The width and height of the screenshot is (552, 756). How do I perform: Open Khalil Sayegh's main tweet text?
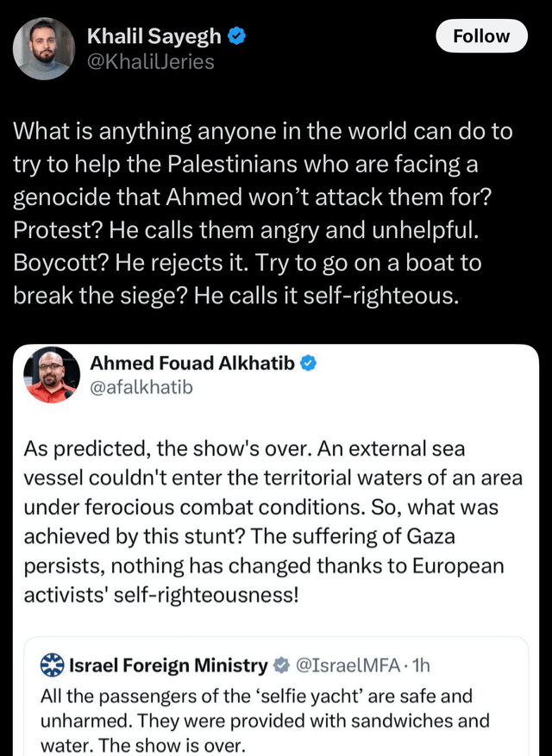263,214
